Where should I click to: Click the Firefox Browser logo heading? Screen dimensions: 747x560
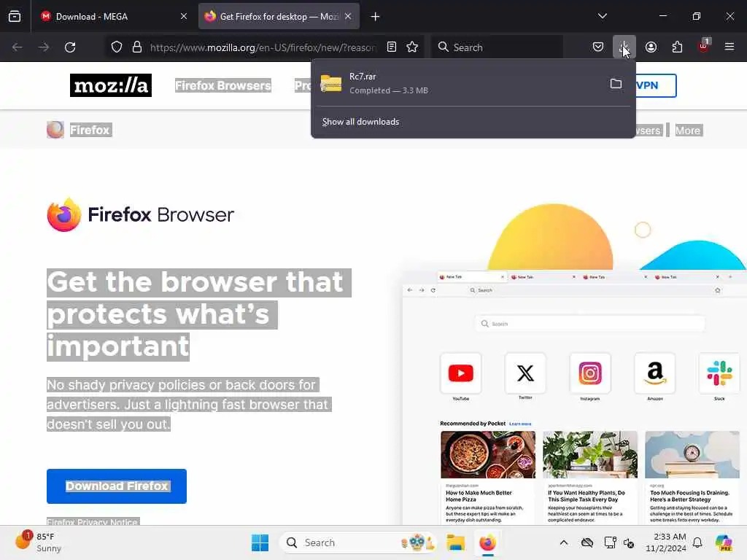click(x=141, y=215)
